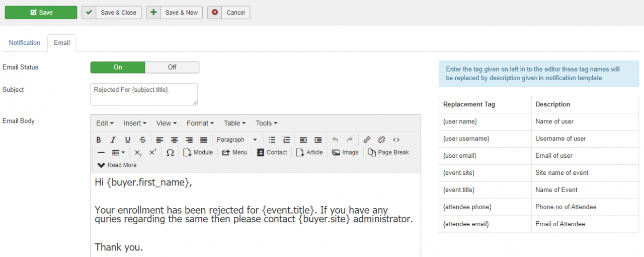Image resolution: width=644 pixels, height=257 pixels.
Task: Set Email Status to Off
Action: (x=172, y=67)
